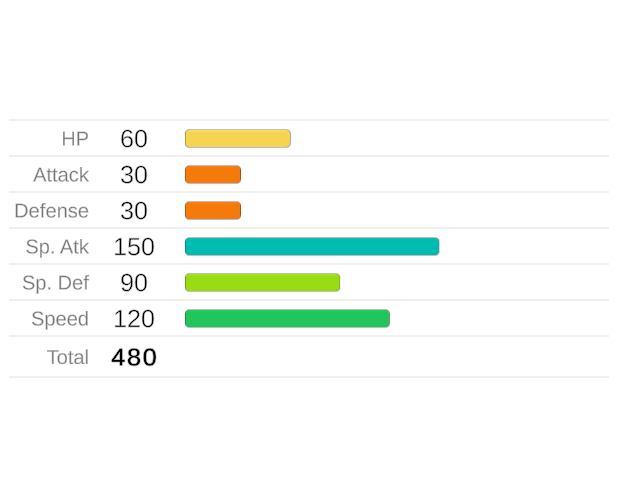Image resolution: width=627 pixels, height=497 pixels.
Task: Click the orange Attack stat bar
Action: click(x=213, y=174)
